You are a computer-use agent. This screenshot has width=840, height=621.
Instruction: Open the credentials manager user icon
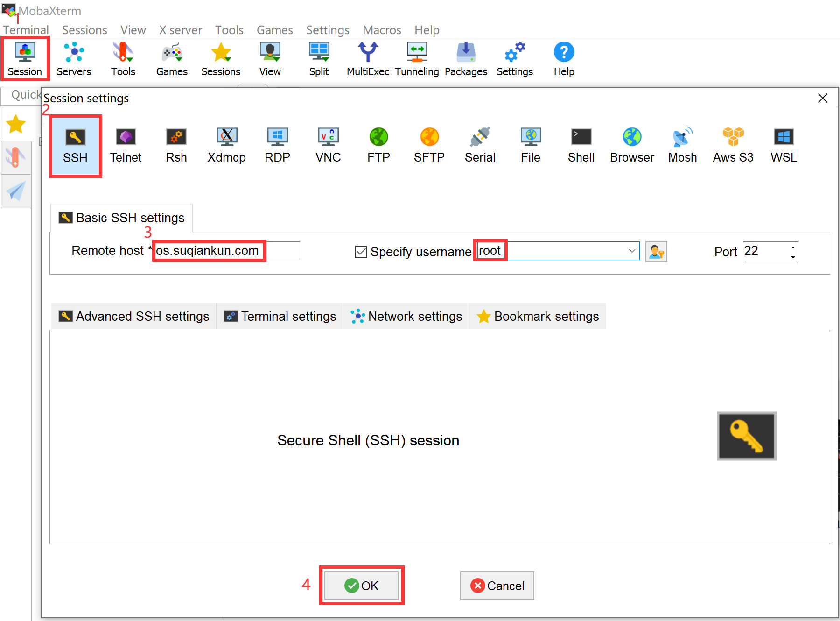656,252
